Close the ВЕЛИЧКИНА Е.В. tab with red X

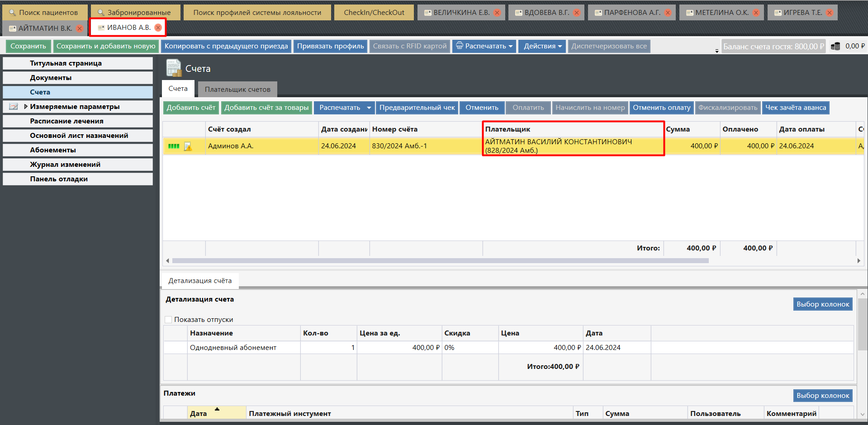coord(497,13)
